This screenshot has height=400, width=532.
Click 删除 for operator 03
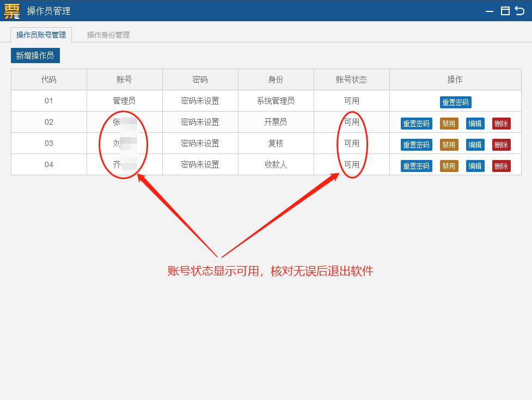coord(501,145)
